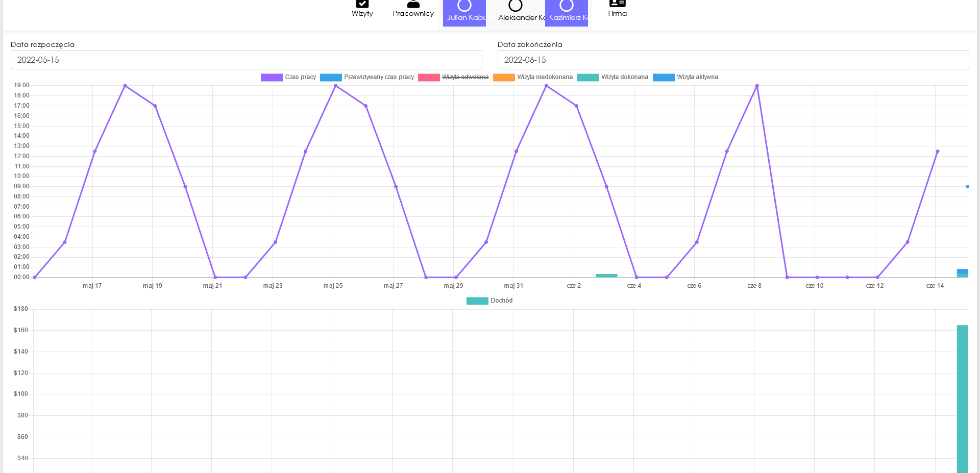This screenshot has width=980, height=473.
Task: Click the Data rozpoczęcia date field
Action: point(246,60)
